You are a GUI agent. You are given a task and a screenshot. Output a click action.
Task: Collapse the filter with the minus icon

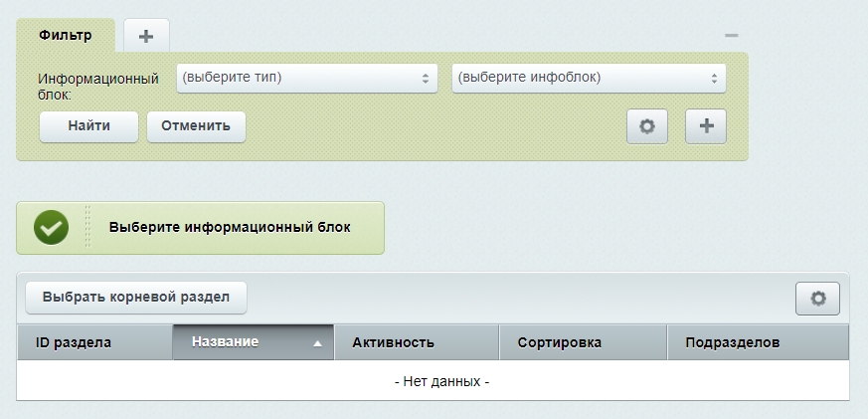coord(731,36)
